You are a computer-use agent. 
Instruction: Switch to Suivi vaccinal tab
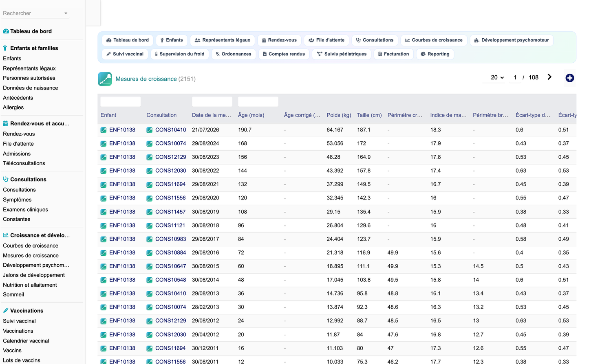pos(125,54)
